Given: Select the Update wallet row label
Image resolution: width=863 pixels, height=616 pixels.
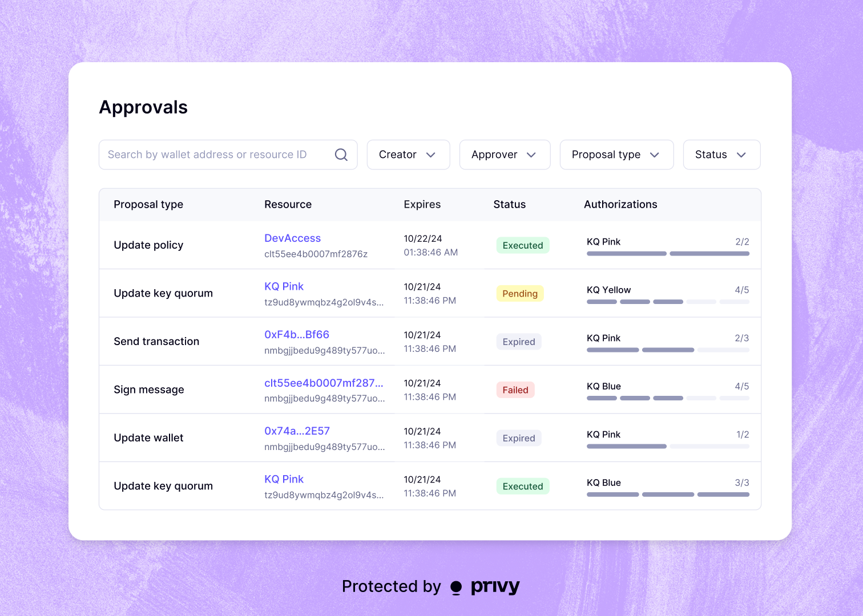Looking at the screenshot, I should point(148,438).
